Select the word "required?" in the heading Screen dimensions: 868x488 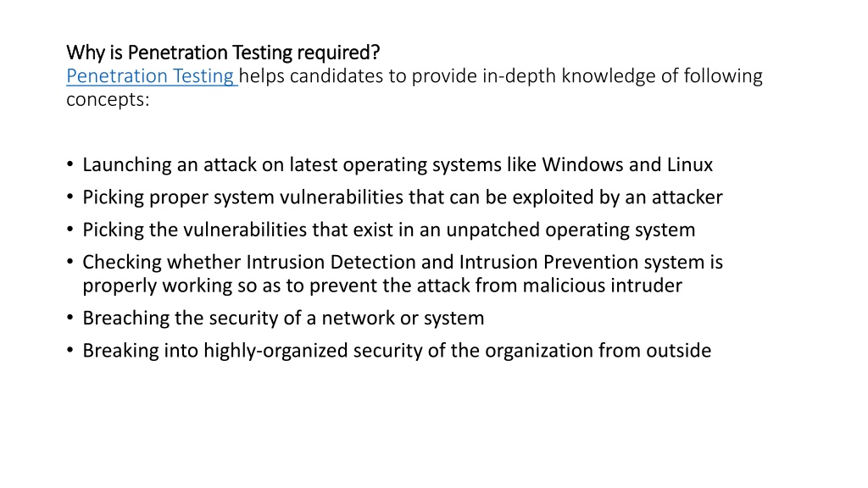(x=338, y=53)
